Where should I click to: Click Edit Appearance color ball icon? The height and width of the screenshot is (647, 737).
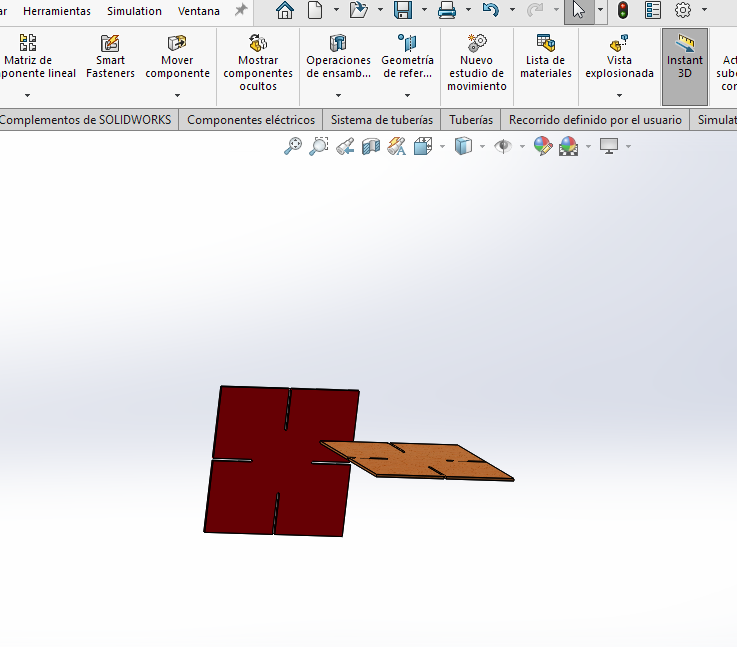[543, 146]
